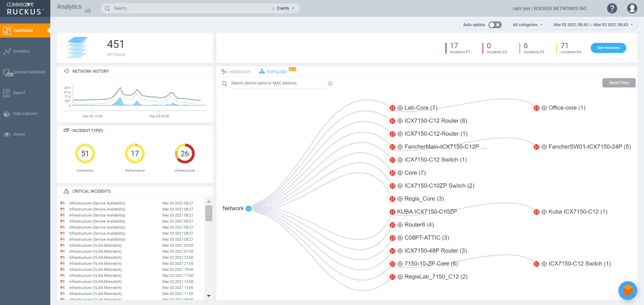Image resolution: width=644 pixels, height=305 pixels.
Task: Expand the C08PT-ATTIC (3) node
Action: coord(400,238)
